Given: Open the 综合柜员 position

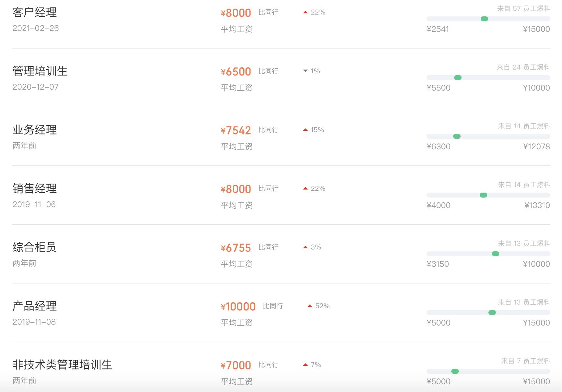Looking at the screenshot, I should coord(34,247).
